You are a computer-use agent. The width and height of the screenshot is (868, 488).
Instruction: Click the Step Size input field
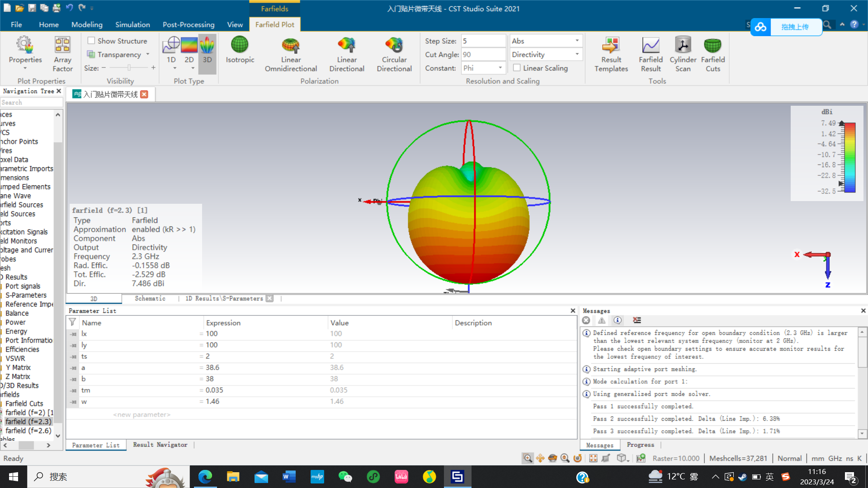click(x=482, y=41)
